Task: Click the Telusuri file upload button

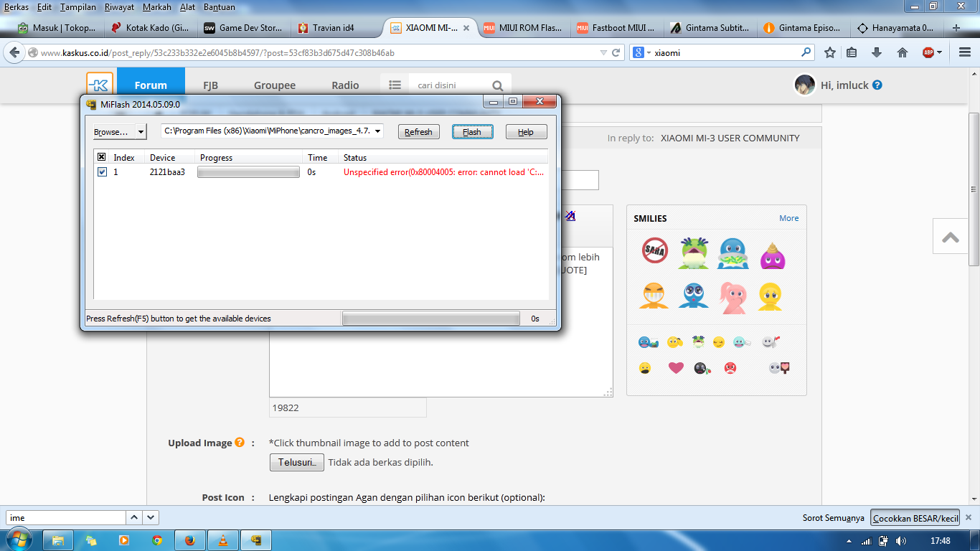Action: 297,462
